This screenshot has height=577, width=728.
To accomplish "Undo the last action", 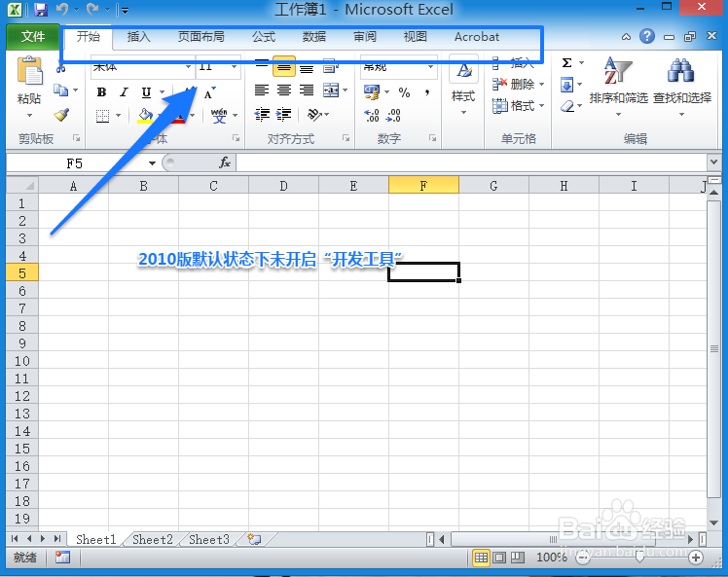I will coord(61,10).
